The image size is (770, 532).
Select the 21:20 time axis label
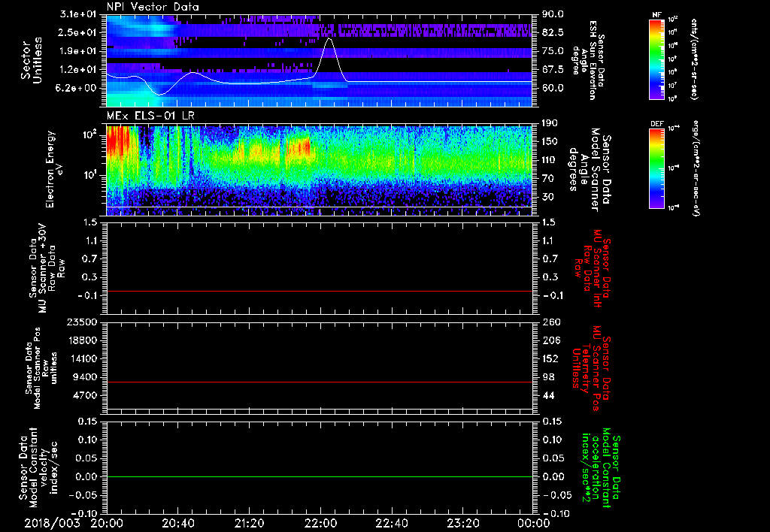(x=249, y=522)
